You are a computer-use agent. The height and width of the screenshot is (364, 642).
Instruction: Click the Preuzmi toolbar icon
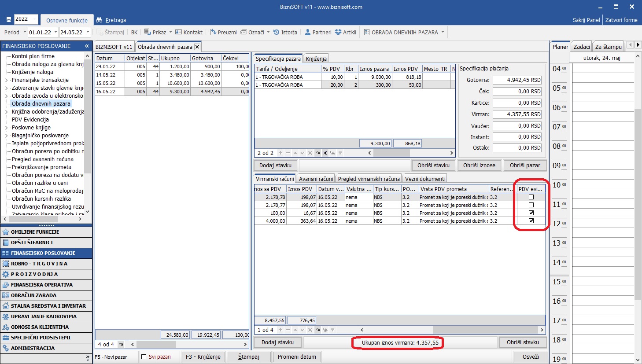point(213,32)
